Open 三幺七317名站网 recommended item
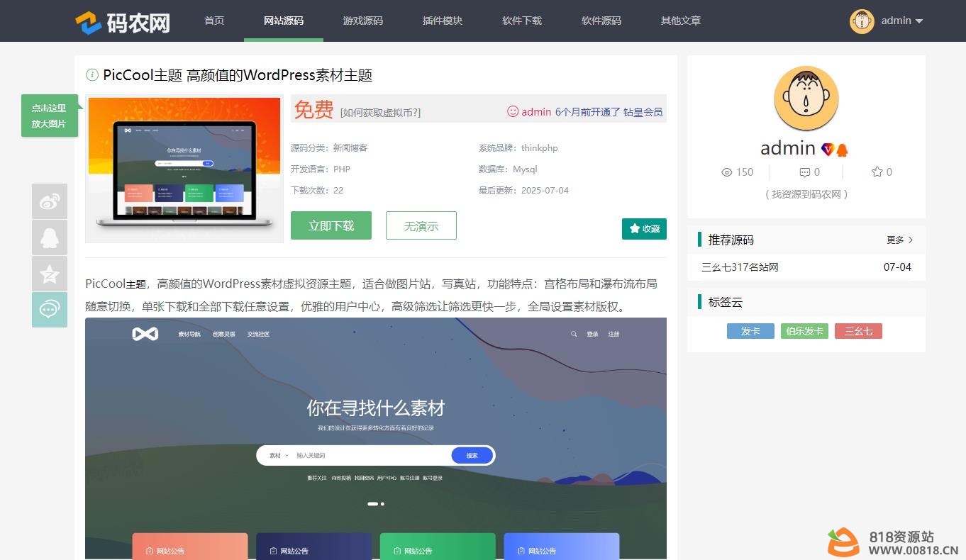The width and height of the screenshot is (966, 560). [x=740, y=267]
